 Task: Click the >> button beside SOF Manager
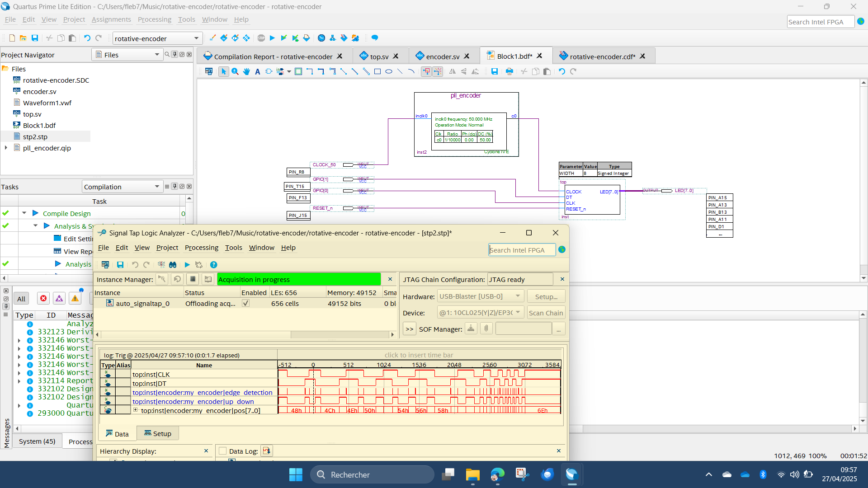tap(410, 329)
